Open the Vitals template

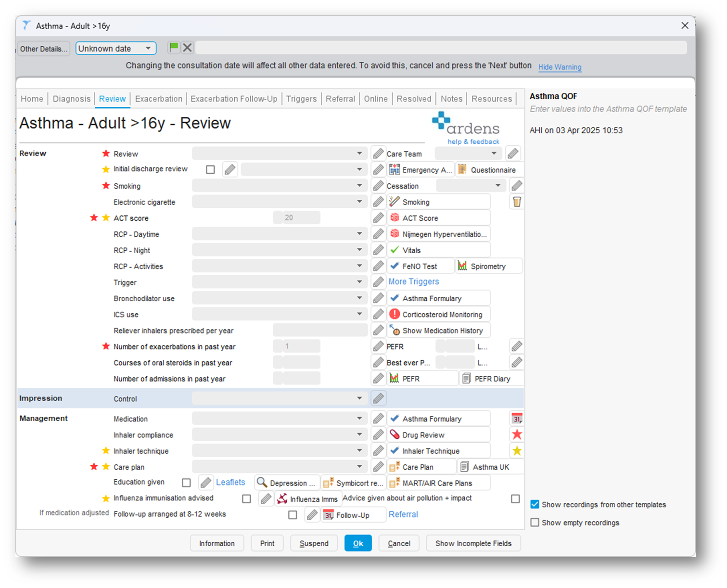click(439, 250)
